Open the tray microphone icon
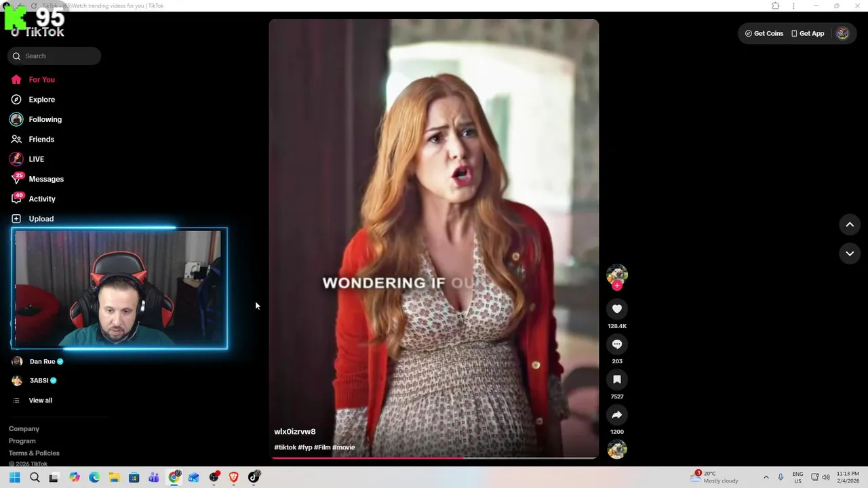Image resolution: width=868 pixels, height=488 pixels. click(781, 477)
